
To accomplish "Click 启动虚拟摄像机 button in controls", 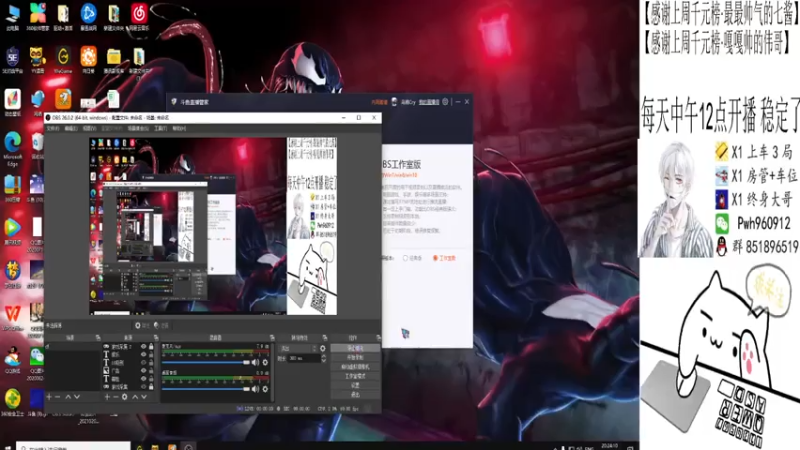I will click(x=355, y=367).
